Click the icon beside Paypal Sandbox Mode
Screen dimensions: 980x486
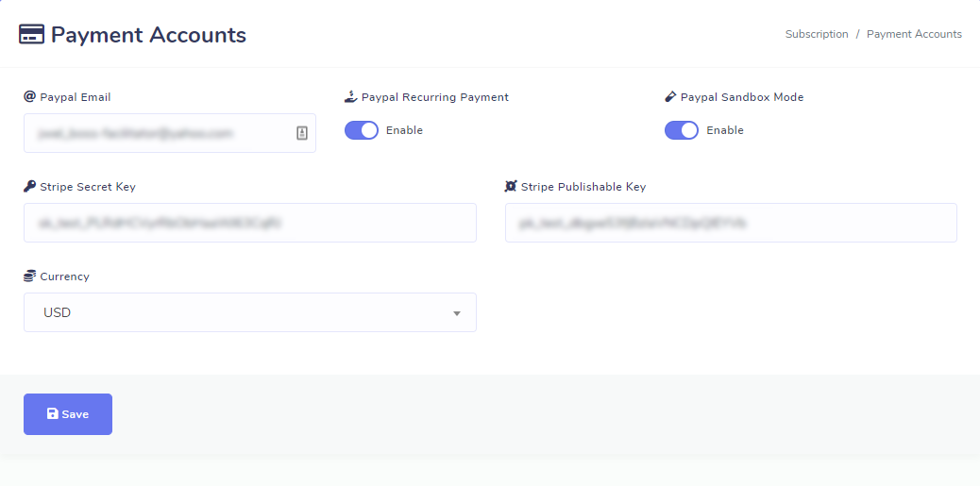[670, 96]
